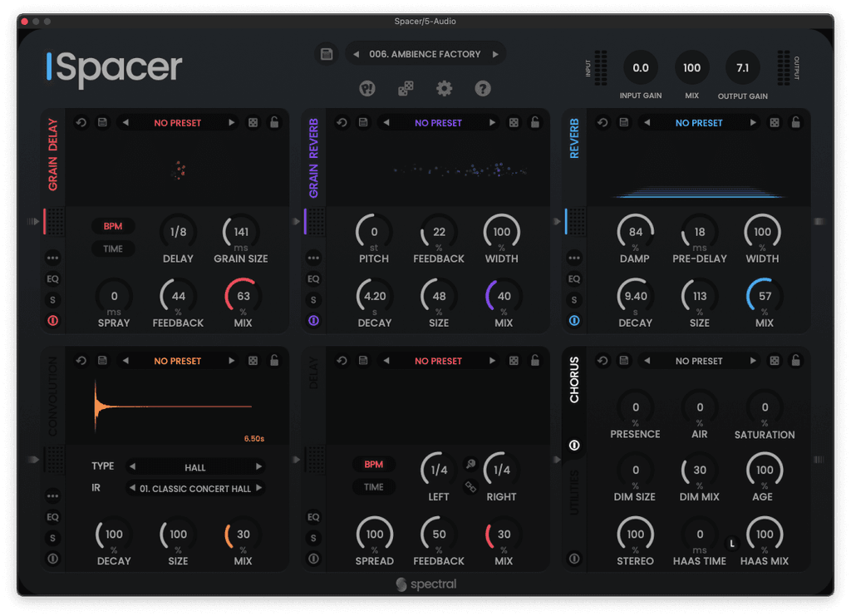Screen dimensions: 851x616
Task: Open the EQ icon on the Grain Reverb module
Action: click(313, 278)
